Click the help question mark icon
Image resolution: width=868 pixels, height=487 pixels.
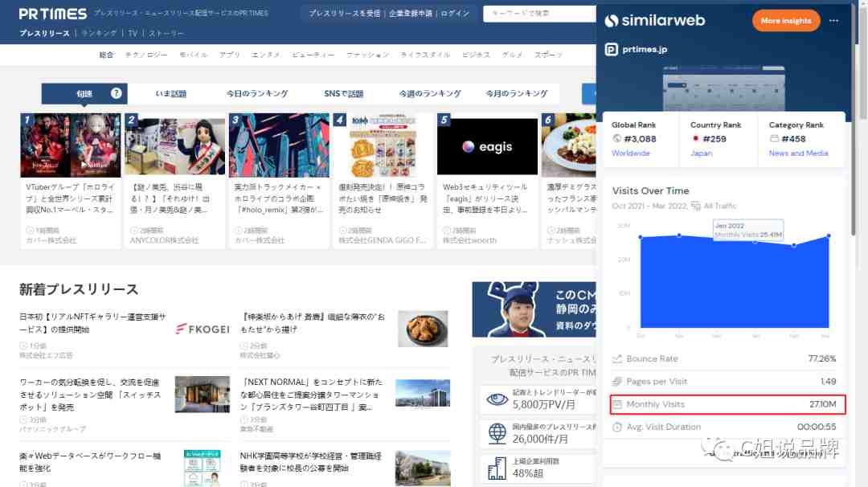click(116, 93)
